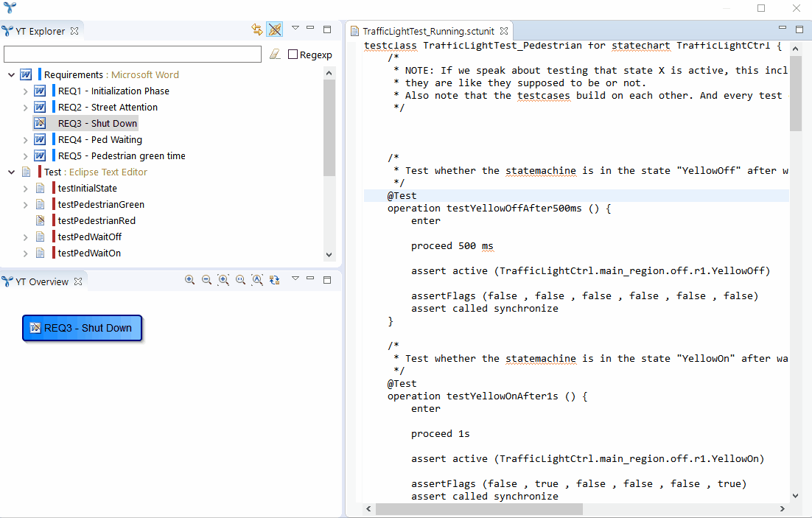Click the Requirements : Microsoft Word label

(111, 74)
